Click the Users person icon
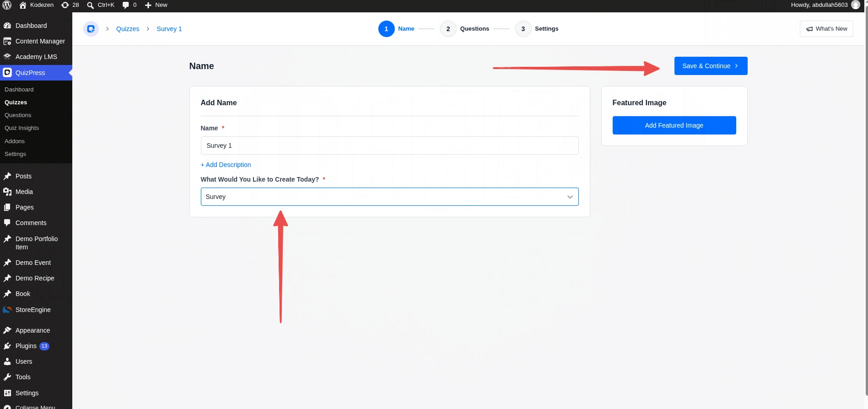This screenshot has width=868, height=409. coord(7,361)
